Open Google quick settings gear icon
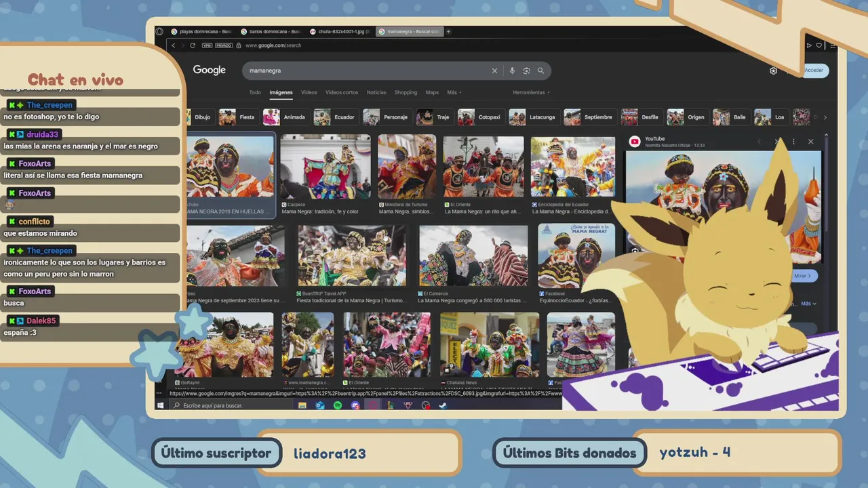Screen dimensions: 868x488 (773, 70)
